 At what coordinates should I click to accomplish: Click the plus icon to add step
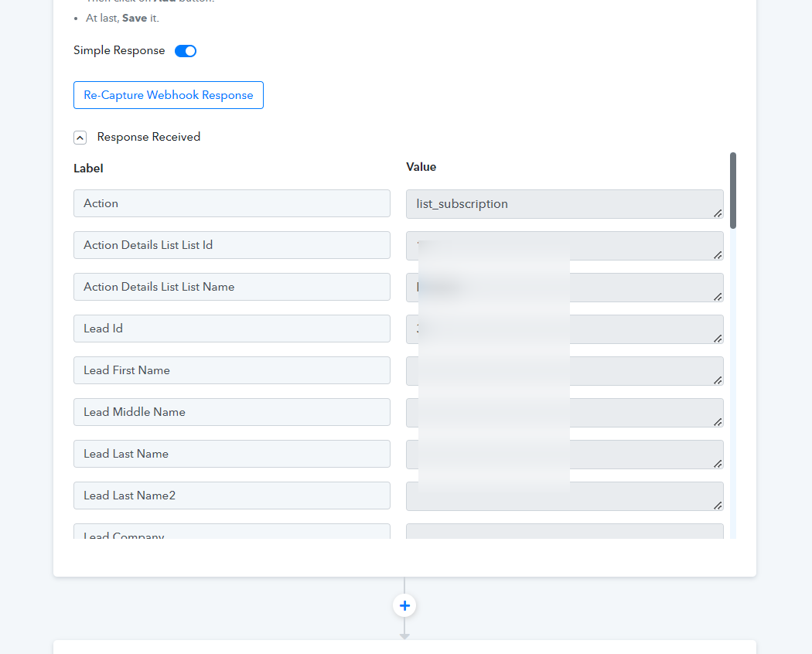404,605
